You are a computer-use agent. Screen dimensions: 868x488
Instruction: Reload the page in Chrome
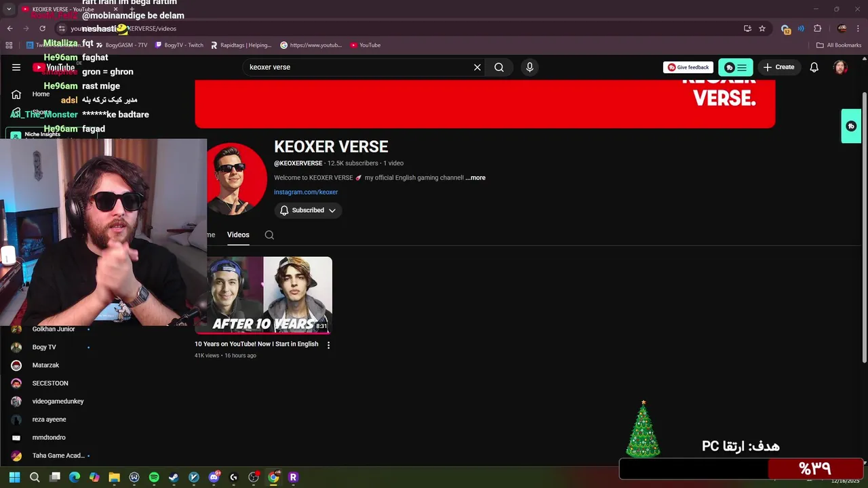pyautogui.click(x=42, y=28)
